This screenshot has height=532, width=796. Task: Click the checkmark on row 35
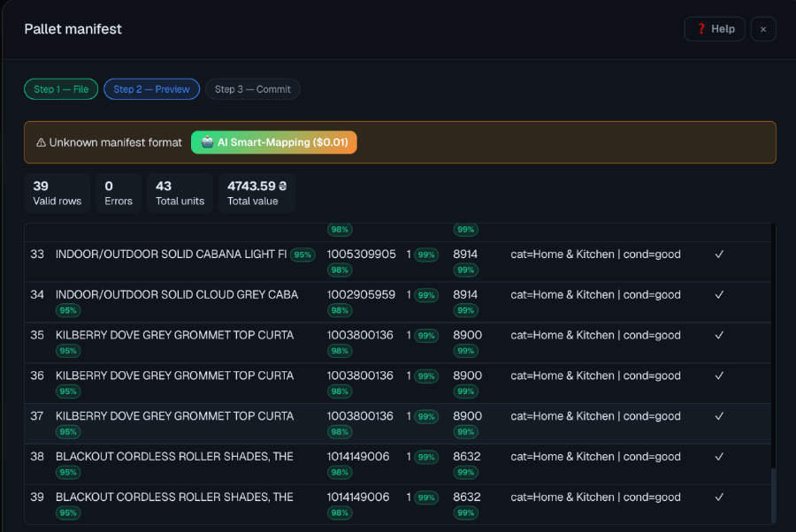click(x=719, y=335)
